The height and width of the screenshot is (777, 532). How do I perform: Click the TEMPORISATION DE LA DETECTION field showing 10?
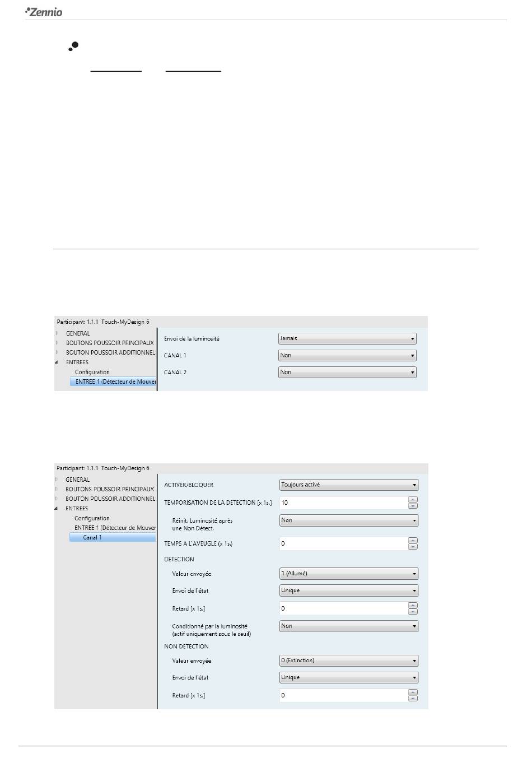(x=343, y=503)
